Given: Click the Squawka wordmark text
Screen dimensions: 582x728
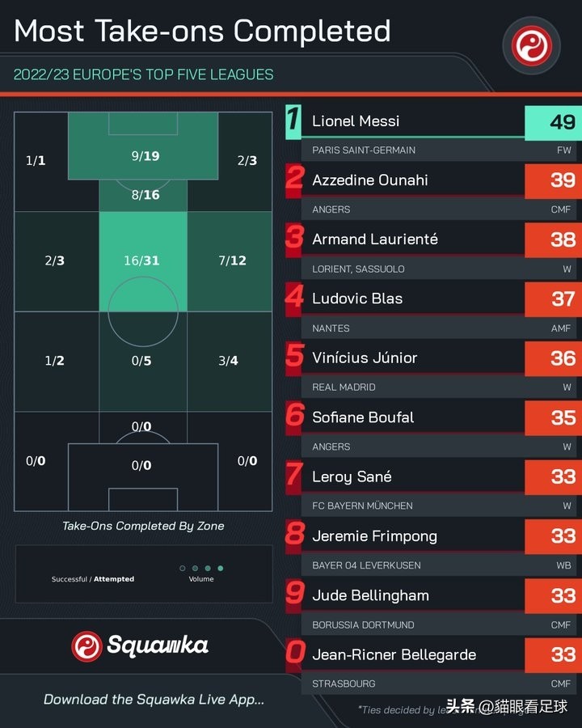Looking at the screenshot, I should pos(158,645).
